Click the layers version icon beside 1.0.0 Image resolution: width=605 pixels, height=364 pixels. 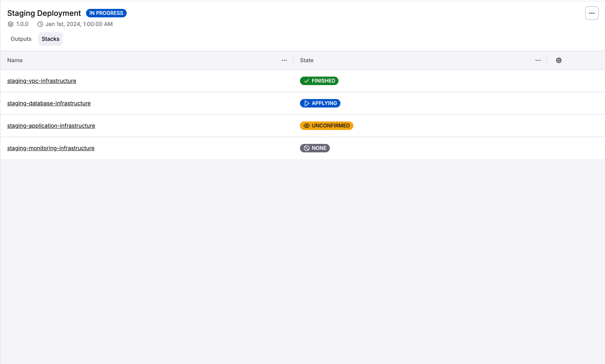[11, 24]
